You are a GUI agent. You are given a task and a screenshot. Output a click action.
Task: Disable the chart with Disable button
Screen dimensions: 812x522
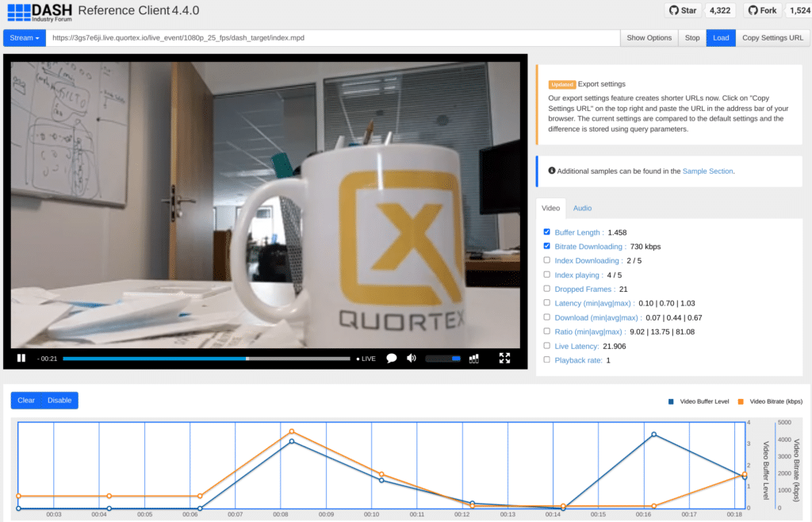click(59, 401)
